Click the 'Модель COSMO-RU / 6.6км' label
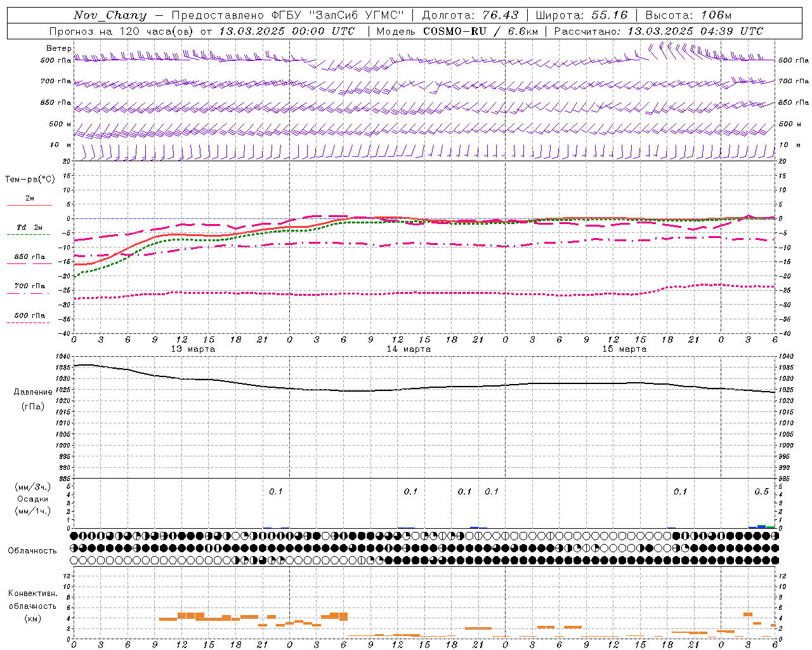 (x=457, y=31)
